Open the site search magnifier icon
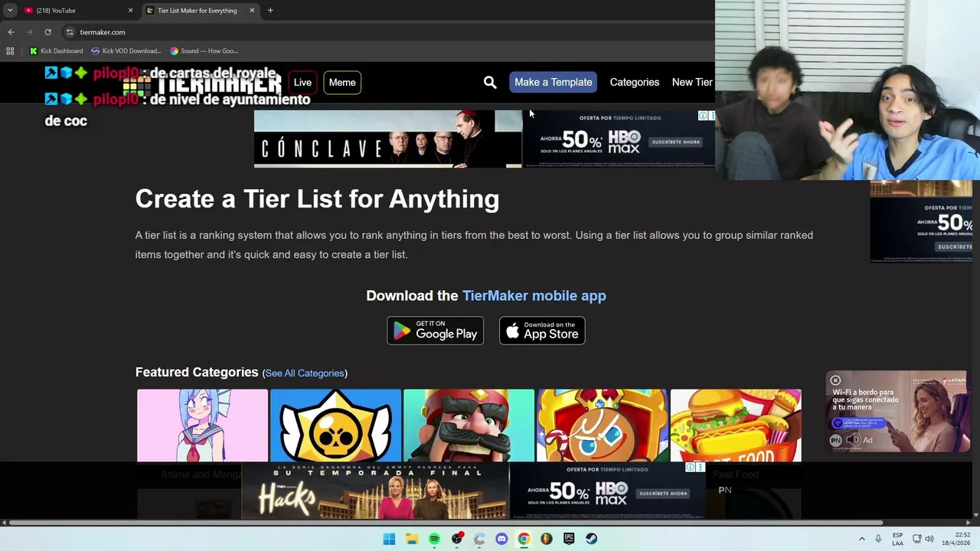980x551 pixels. [x=490, y=82]
